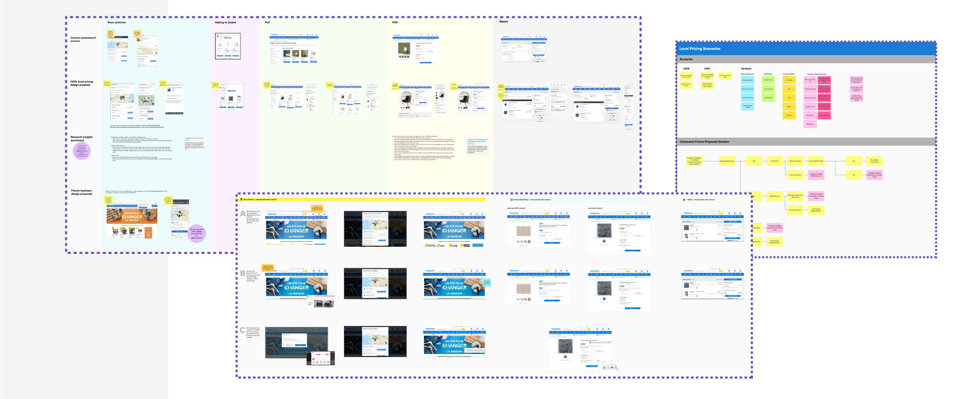Select the 'Adding to basket' column heading
The width and height of the screenshot is (980, 399).
(x=225, y=22)
